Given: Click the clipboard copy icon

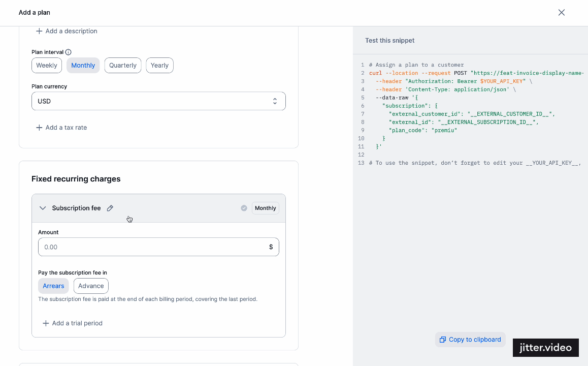Looking at the screenshot, I should click(443, 340).
